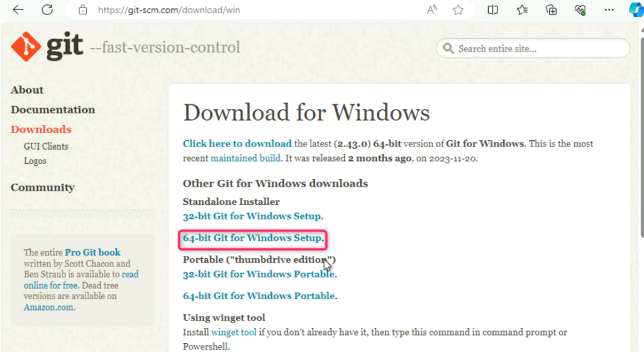
Task: Click the git logo to go home
Action: click(x=47, y=47)
